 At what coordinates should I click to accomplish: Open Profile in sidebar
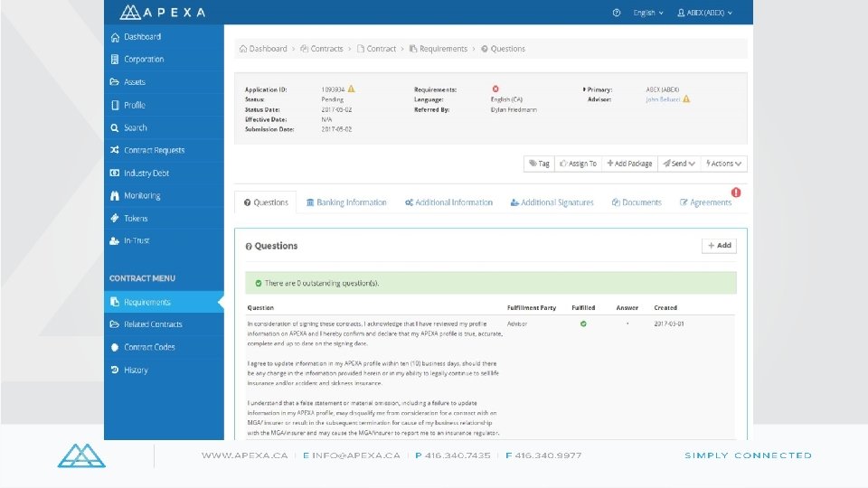[x=164, y=105]
